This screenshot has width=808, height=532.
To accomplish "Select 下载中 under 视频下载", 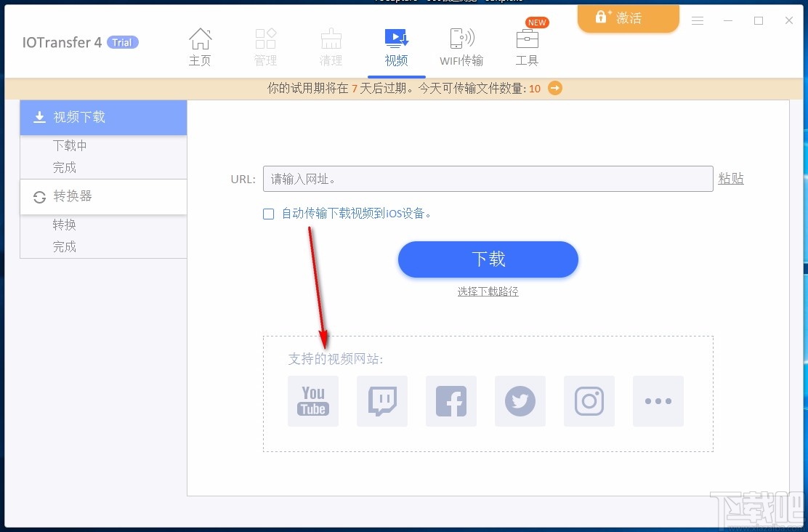I will pyautogui.click(x=69, y=145).
